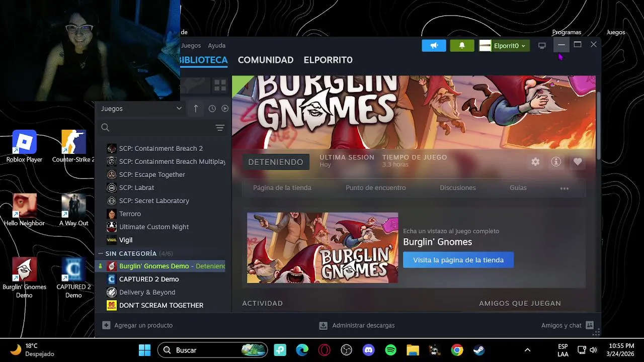Select Burglin' Gnomes Demo in library
This screenshot has height=362, width=644.
pyautogui.click(x=160, y=266)
